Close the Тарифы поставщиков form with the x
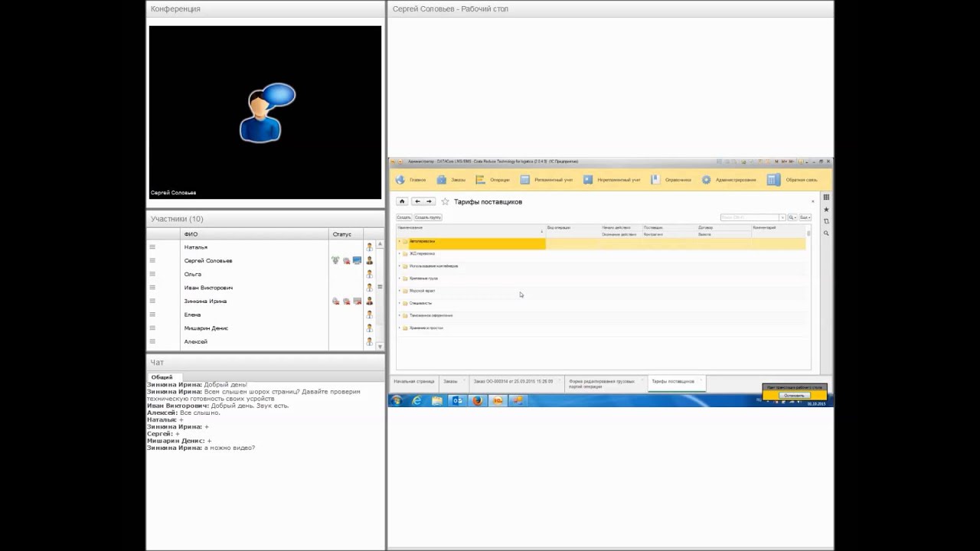 813,202
